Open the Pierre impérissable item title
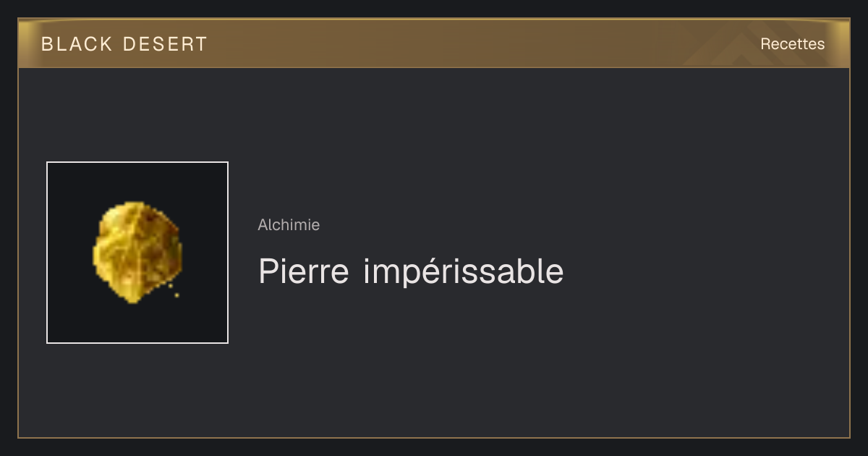 point(411,271)
